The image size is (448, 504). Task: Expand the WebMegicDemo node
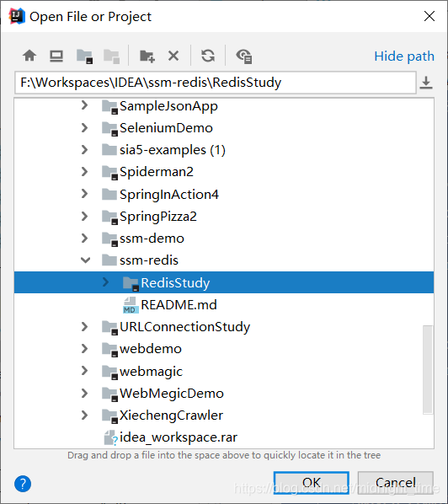pos(84,393)
